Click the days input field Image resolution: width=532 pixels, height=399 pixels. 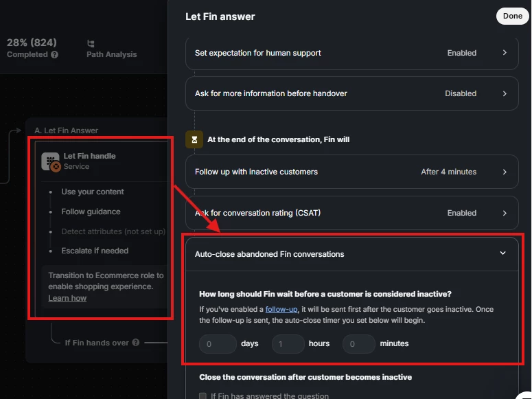click(218, 344)
